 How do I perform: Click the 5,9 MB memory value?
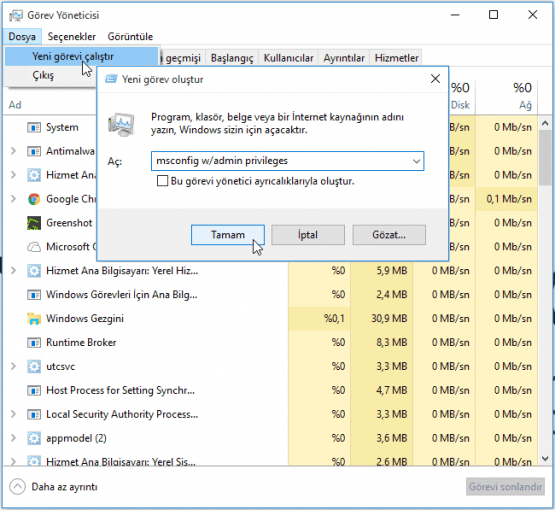tap(391, 271)
